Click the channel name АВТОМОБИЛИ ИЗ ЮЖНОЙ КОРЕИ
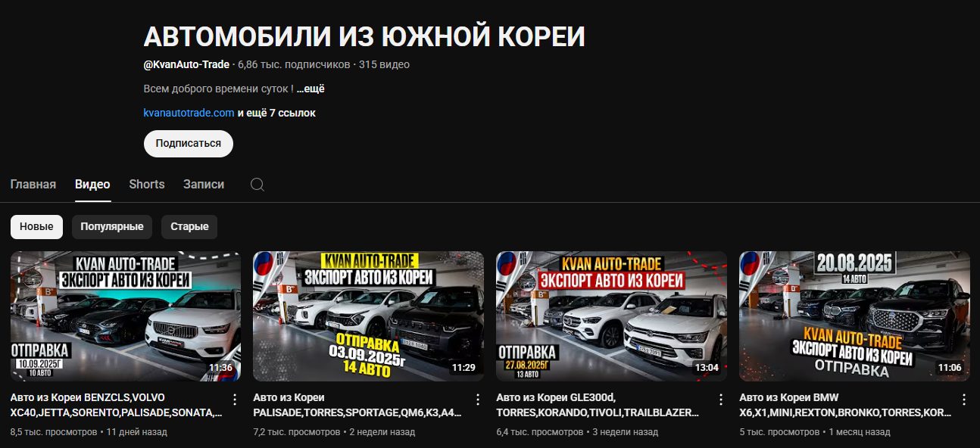980x448 pixels. pyautogui.click(x=364, y=37)
